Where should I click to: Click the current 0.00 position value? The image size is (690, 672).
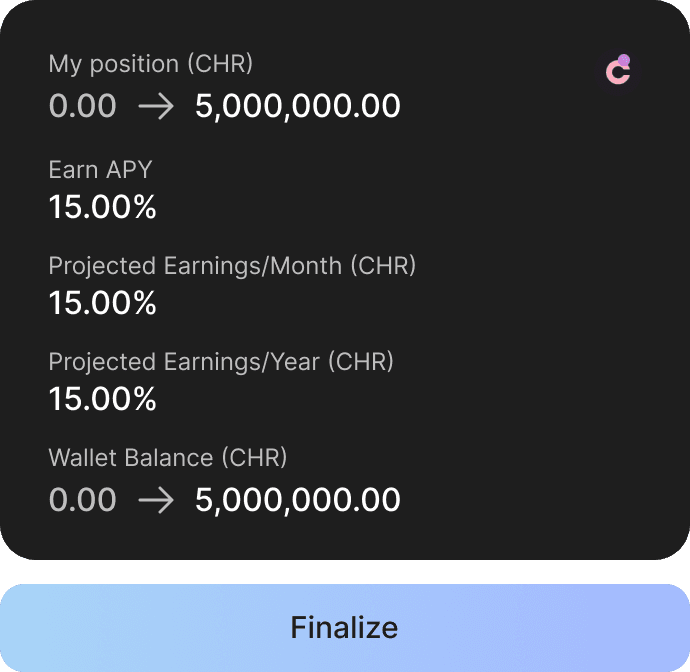82,106
